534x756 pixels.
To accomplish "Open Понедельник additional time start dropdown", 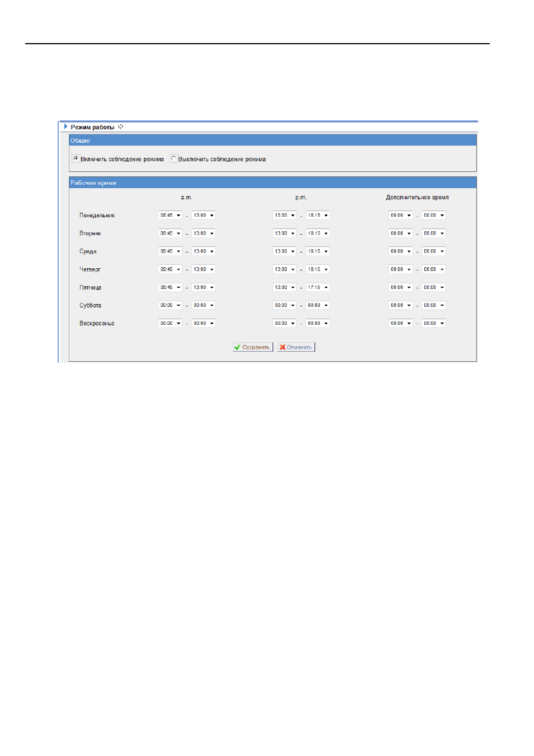I will [x=401, y=216].
